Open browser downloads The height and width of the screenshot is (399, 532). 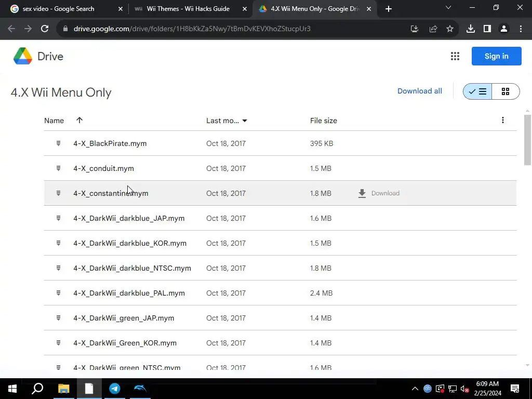coord(471,29)
